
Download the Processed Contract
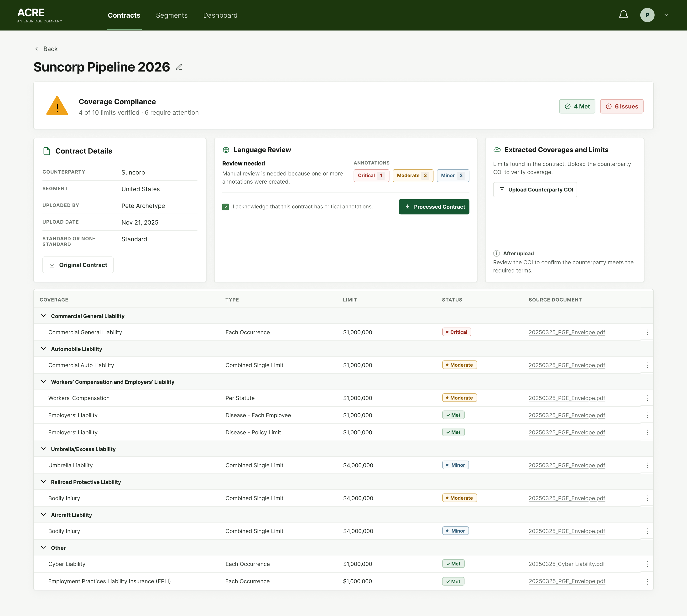[434, 207]
